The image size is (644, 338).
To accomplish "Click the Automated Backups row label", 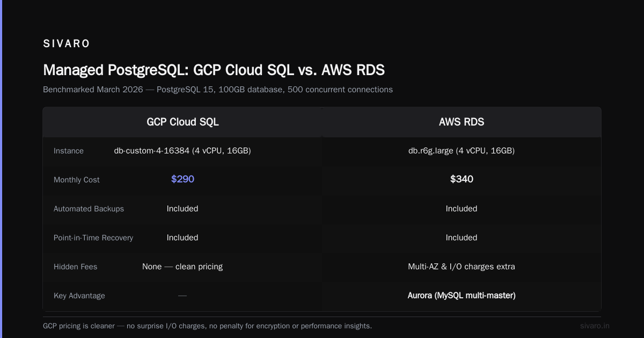I will [x=89, y=209].
